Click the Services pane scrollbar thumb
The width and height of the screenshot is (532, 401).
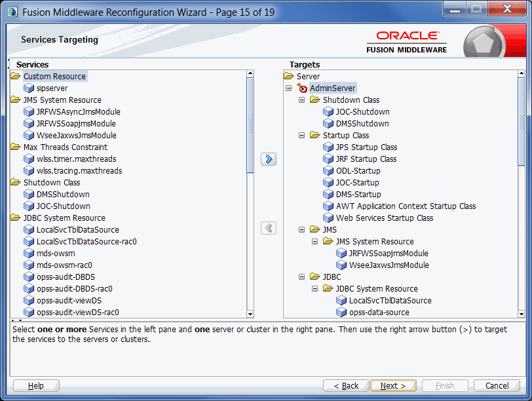(250, 125)
